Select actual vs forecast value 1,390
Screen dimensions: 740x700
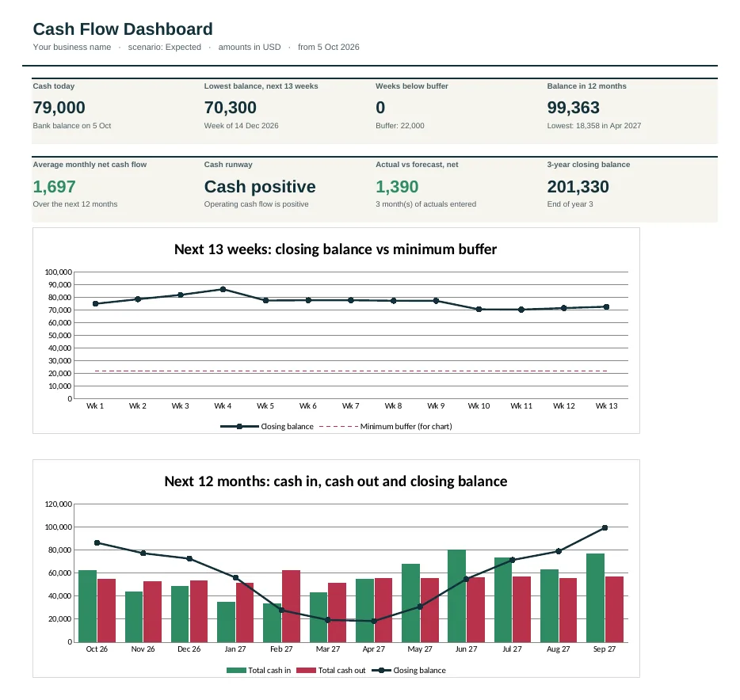click(397, 187)
